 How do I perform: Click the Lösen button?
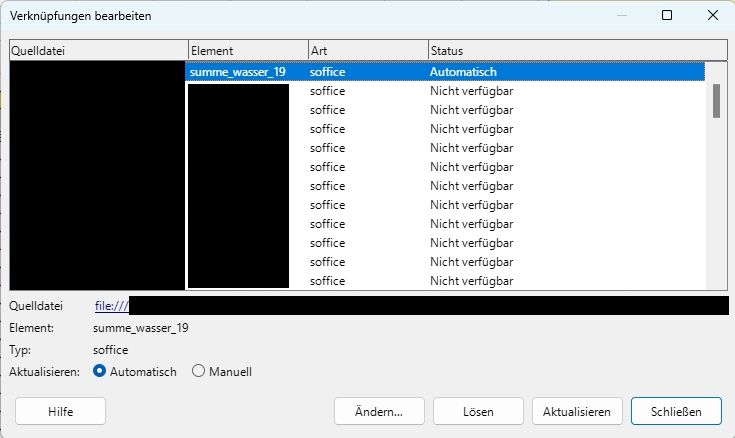[x=478, y=411]
